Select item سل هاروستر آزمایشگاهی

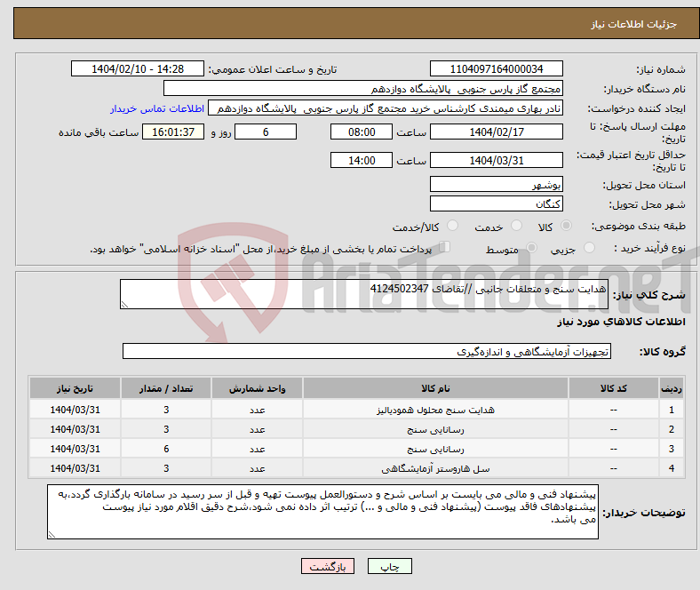(x=435, y=468)
